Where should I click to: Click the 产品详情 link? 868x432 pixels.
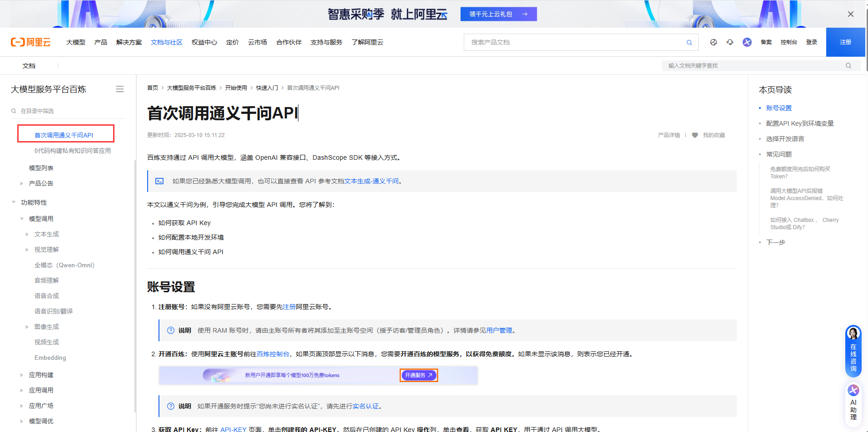point(669,135)
